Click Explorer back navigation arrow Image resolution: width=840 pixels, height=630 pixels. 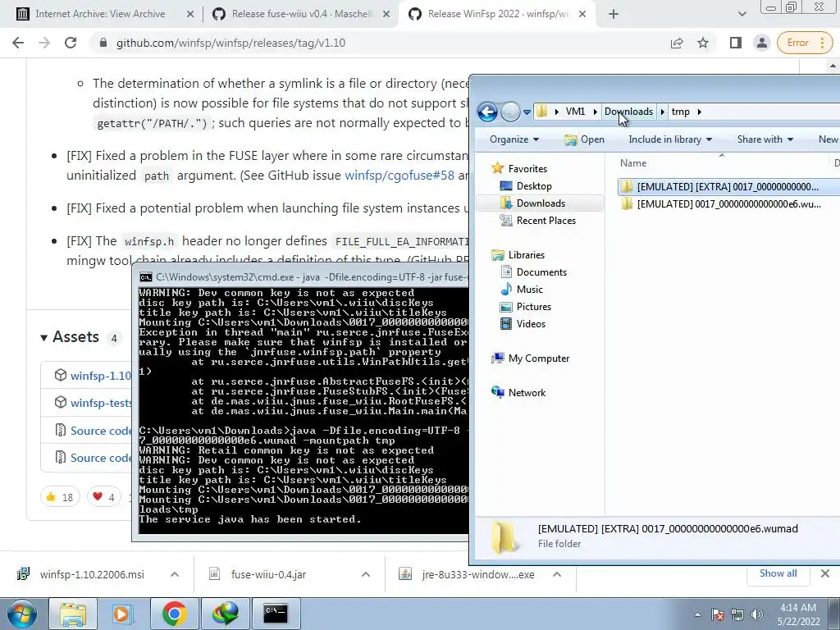[x=487, y=112]
